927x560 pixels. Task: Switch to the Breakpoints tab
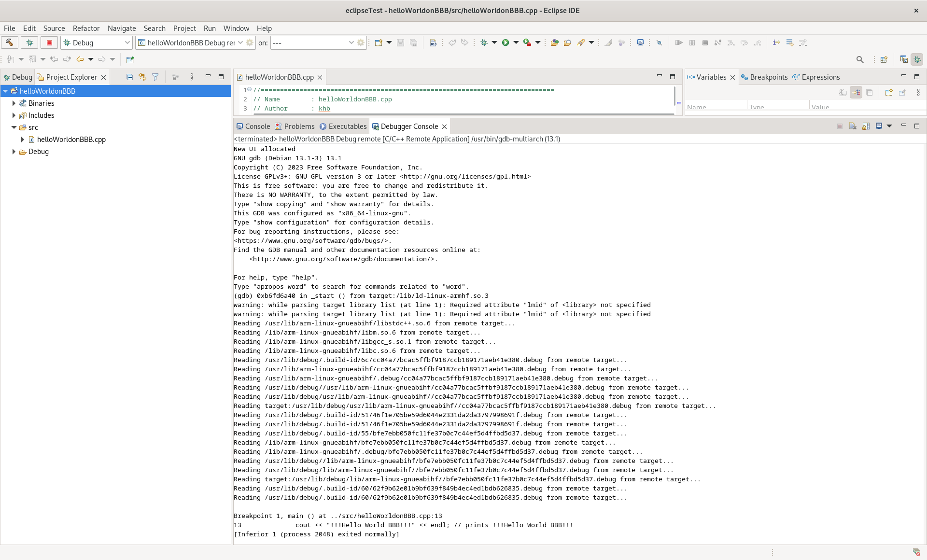(764, 77)
